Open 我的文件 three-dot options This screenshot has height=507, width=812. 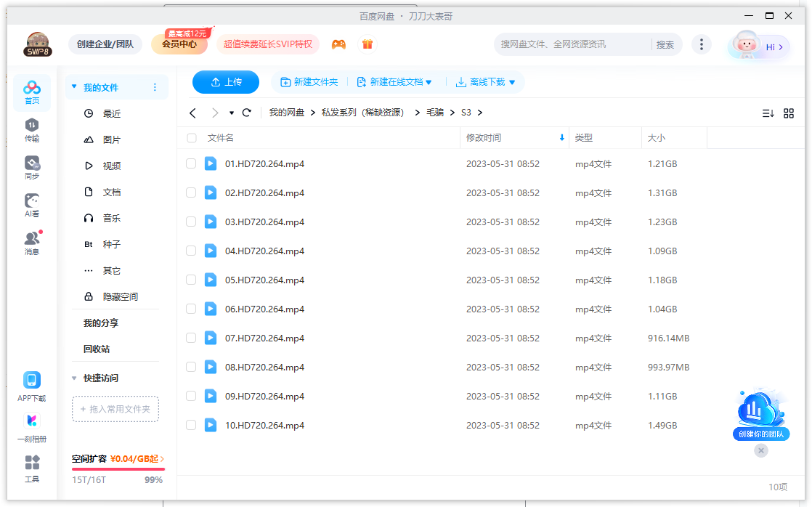coord(155,87)
